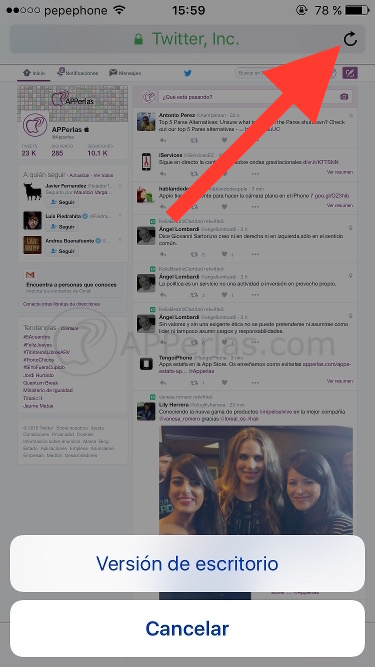Open the Ministerio de Igualdad trend
375x667 pixels.
click(48, 390)
